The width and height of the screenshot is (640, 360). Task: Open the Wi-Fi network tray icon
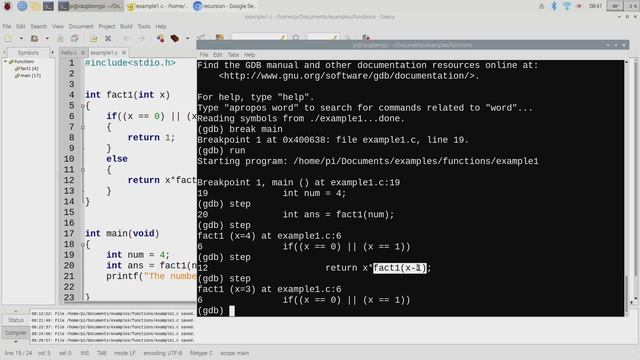coord(567,6)
